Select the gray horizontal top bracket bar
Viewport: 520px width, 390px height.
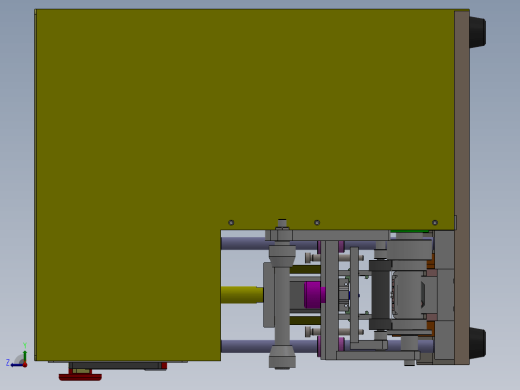[327, 235]
